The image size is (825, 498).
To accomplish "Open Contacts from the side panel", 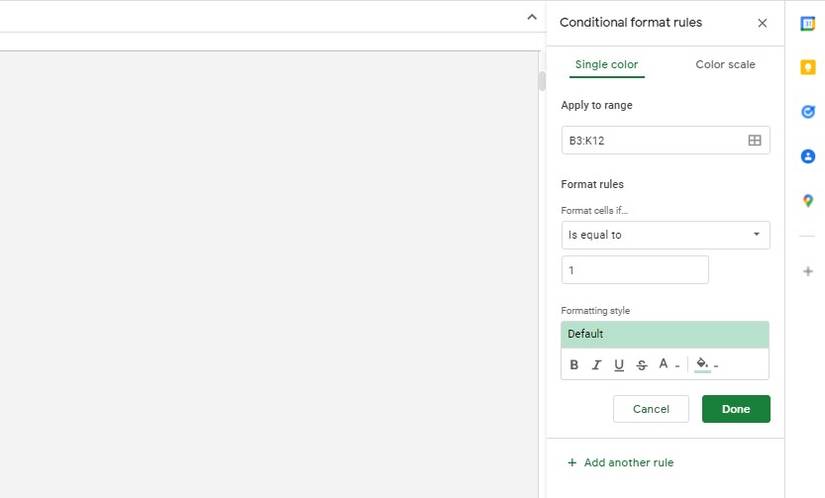I will [808, 156].
